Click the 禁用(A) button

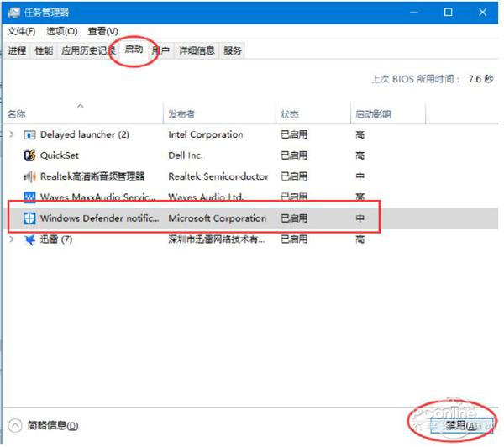(461, 426)
